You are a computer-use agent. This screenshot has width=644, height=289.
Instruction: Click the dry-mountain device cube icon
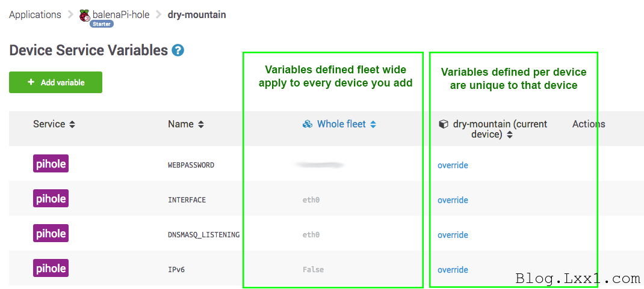click(443, 124)
